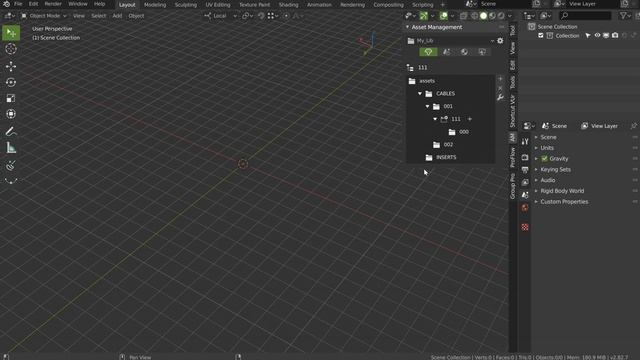
Task: Select the Scale tool
Action: coord(11,98)
